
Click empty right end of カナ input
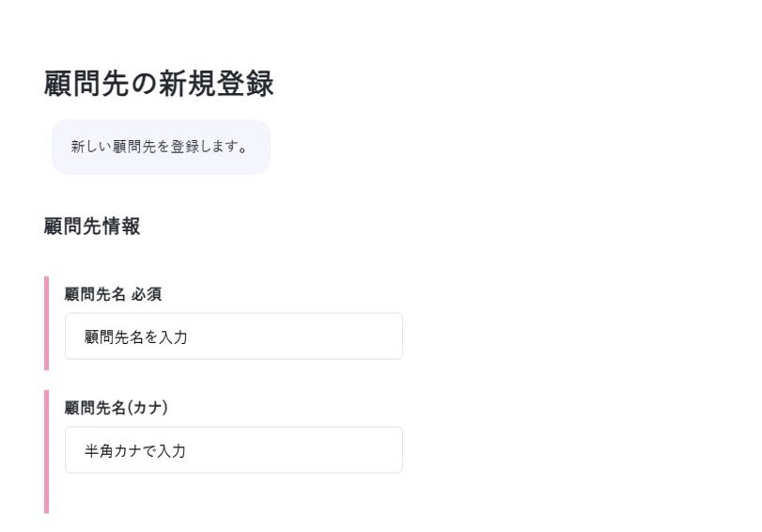(x=376, y=450)
